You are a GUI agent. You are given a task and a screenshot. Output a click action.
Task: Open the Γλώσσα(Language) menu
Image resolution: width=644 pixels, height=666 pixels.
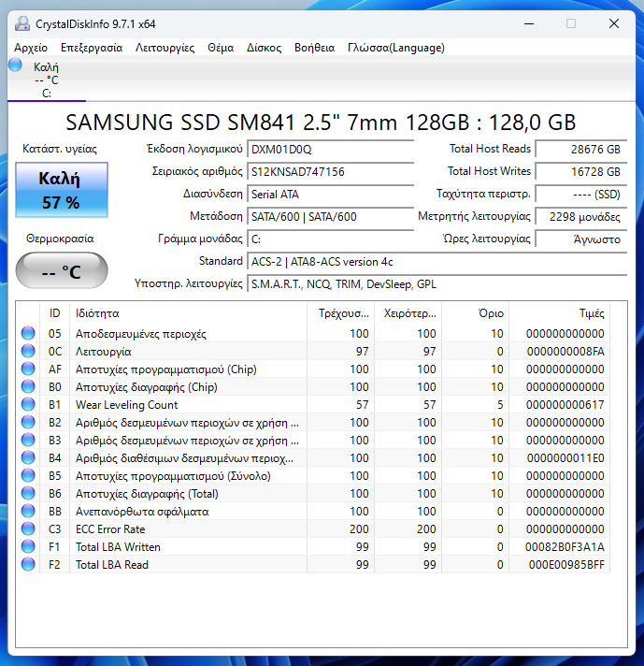[x=396, y=48]
